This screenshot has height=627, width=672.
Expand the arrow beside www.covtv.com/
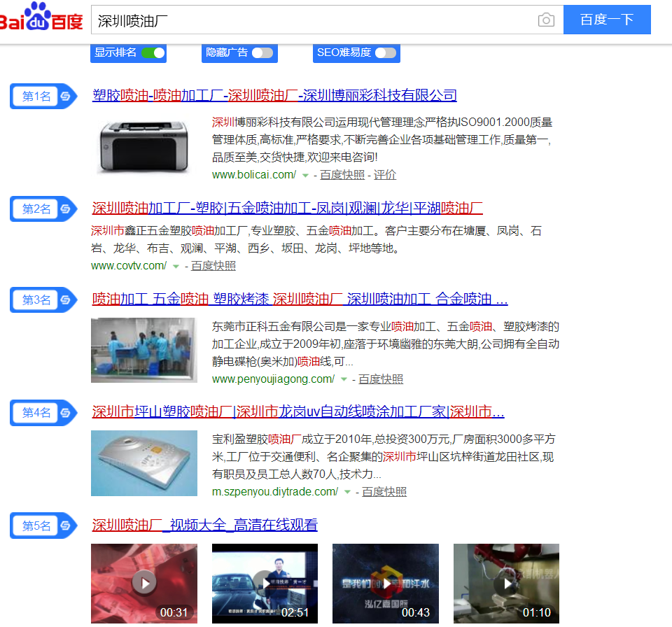click(x=176, y=266)
